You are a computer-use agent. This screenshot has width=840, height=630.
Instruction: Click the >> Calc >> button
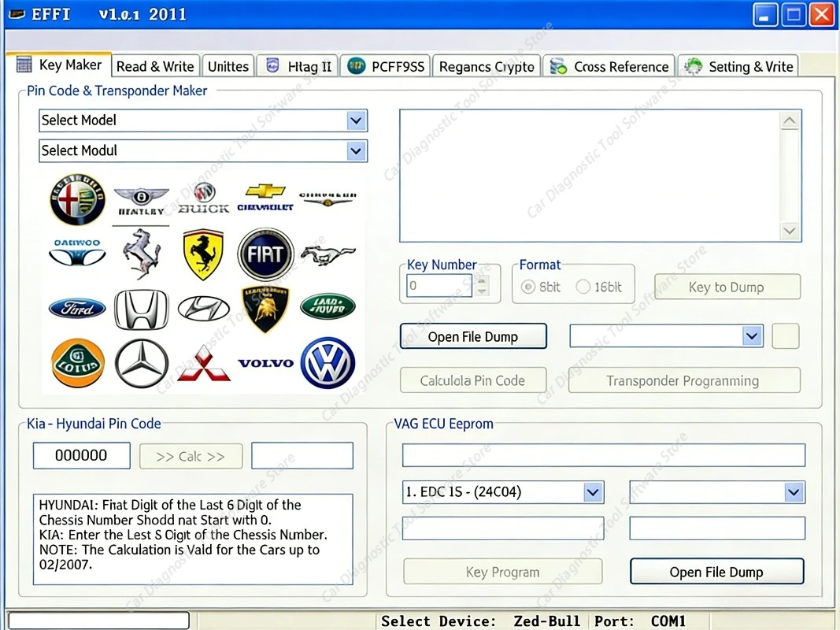191,457
